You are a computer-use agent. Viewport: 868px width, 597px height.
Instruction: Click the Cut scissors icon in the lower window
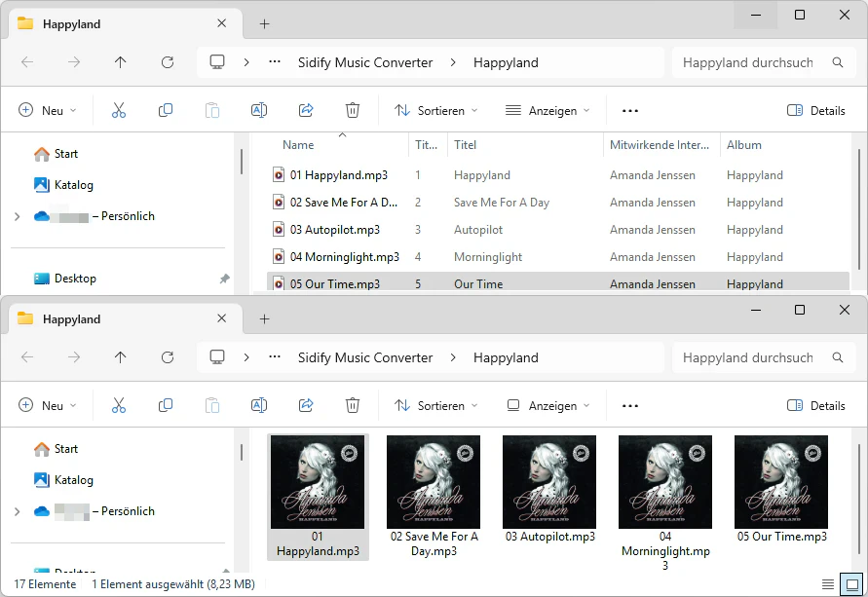click(119, 405)
